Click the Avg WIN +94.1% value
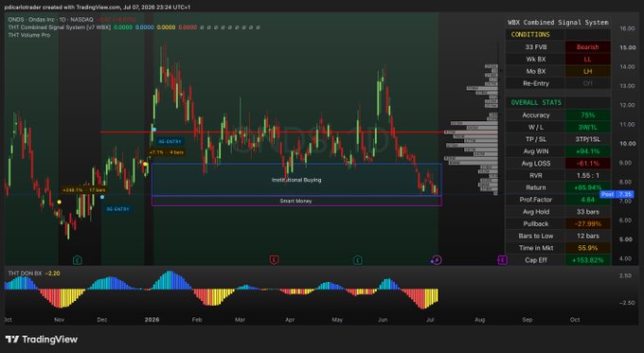644x353 pixels. coord(588,151)
